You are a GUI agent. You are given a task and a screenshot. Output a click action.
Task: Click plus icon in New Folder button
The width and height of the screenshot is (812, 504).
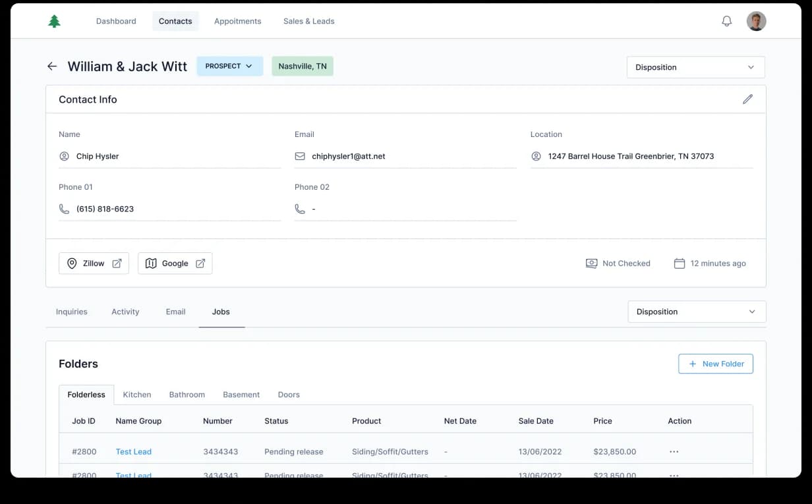click(692, 364)
